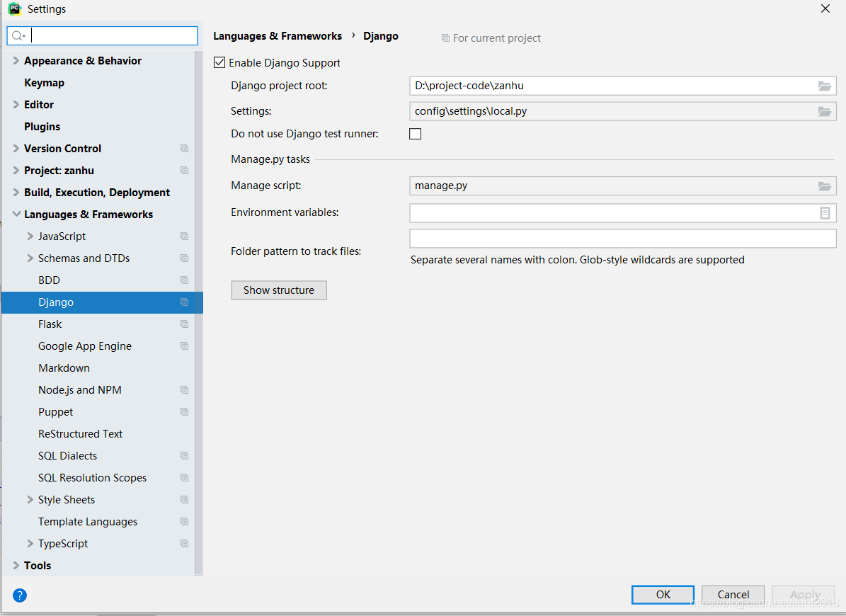Expand the TypeScript node
The height and width of the screenshot is (616, 846).
30,544
